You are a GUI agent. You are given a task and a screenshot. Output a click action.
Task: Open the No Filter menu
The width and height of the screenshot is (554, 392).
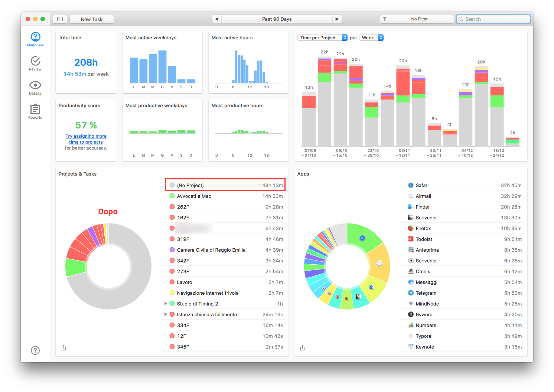pos(417,19)
